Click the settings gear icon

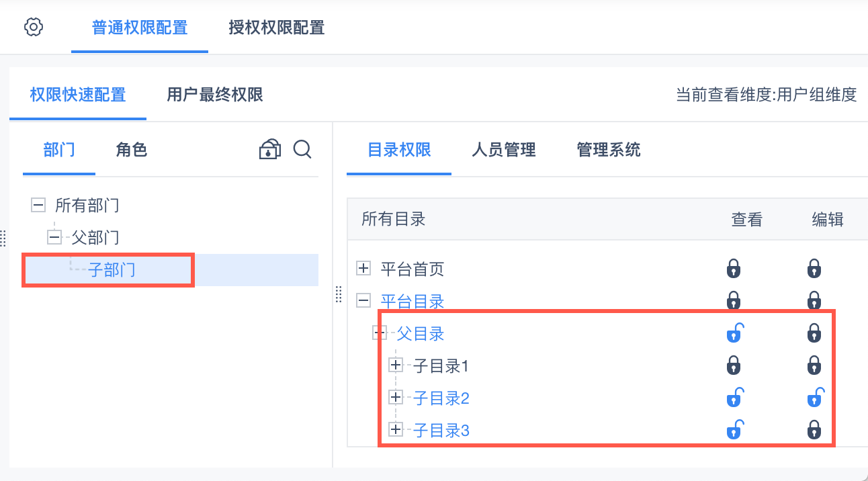coord(34,28)
